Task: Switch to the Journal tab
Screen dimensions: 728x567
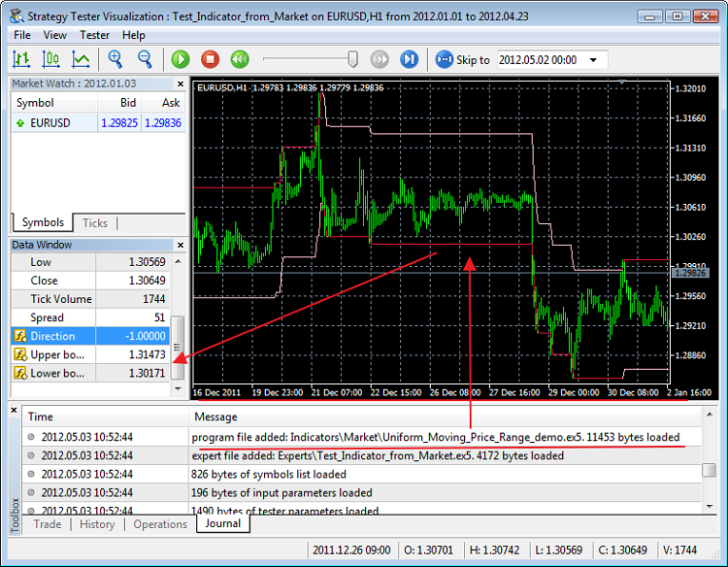Action: [x=223, y=523]
